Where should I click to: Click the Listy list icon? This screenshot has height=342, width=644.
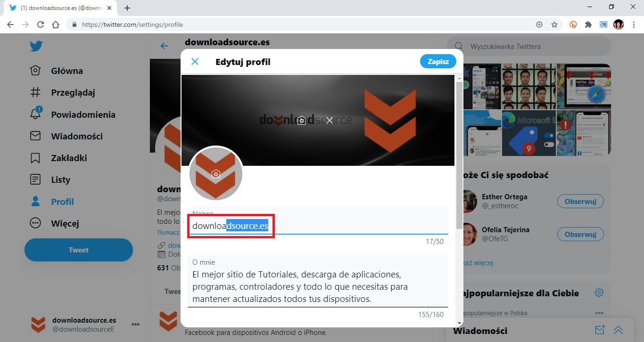pyautogui.click(x=35, y=179)
